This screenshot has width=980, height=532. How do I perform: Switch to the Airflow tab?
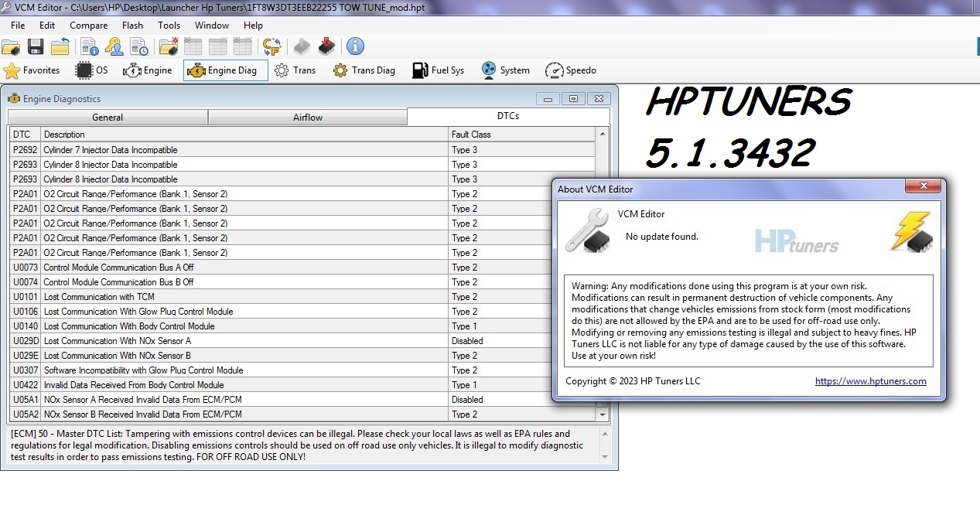point(308,118)
